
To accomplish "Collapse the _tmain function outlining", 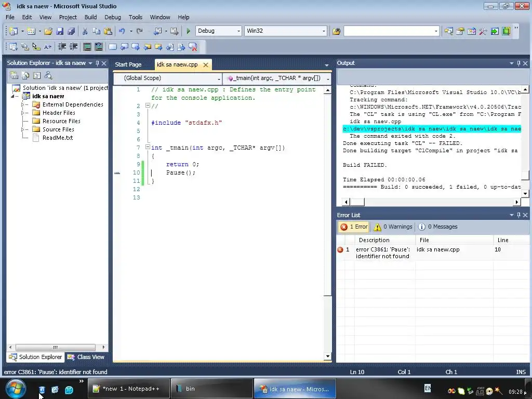I will click(x=148, y=147).
